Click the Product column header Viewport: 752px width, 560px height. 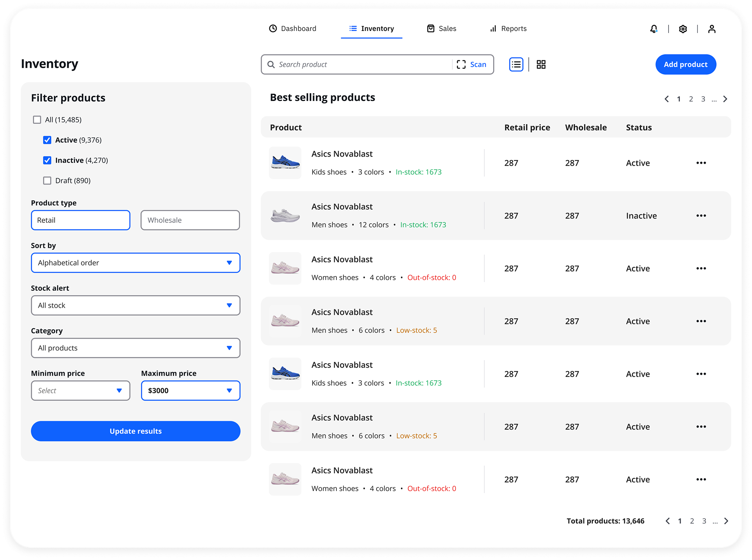(286, 127)
